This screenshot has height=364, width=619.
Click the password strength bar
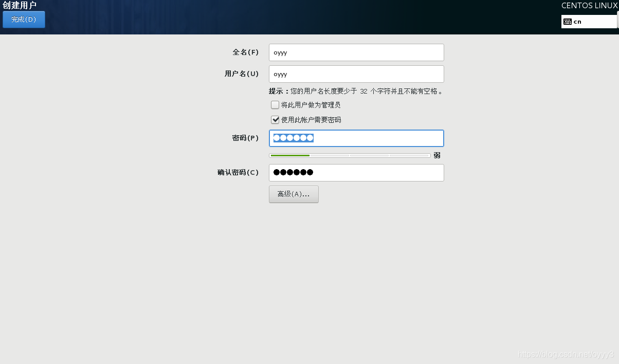coord(350,155)
